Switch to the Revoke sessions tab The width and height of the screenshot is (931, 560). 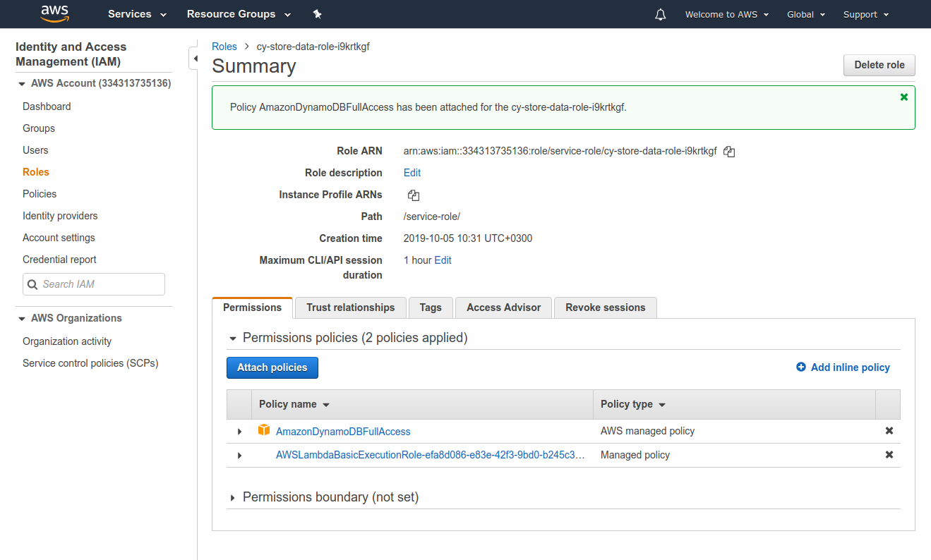606,308
